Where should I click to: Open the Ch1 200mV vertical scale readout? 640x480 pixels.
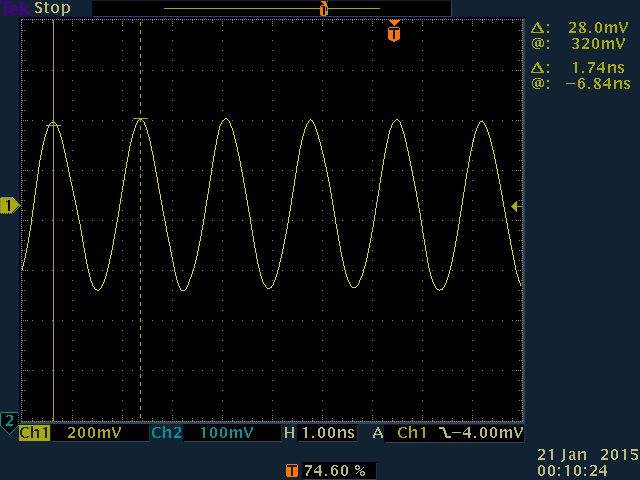pos(89,434)
